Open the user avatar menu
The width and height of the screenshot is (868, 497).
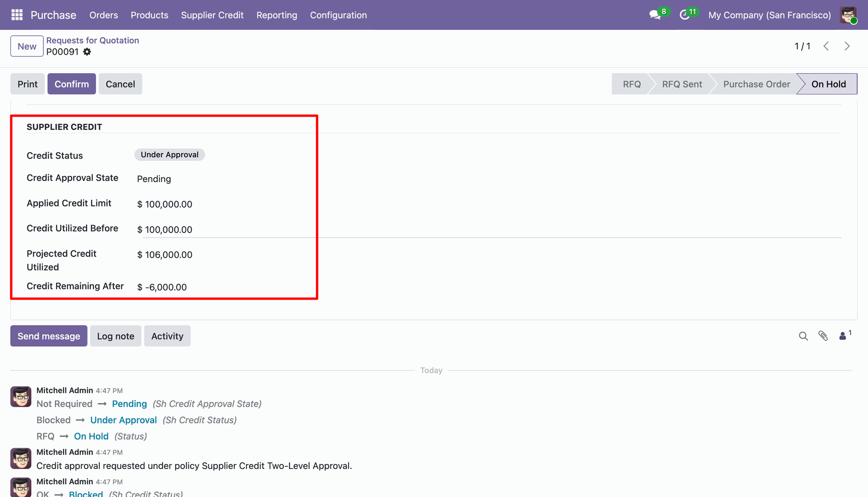pos(848,15)
